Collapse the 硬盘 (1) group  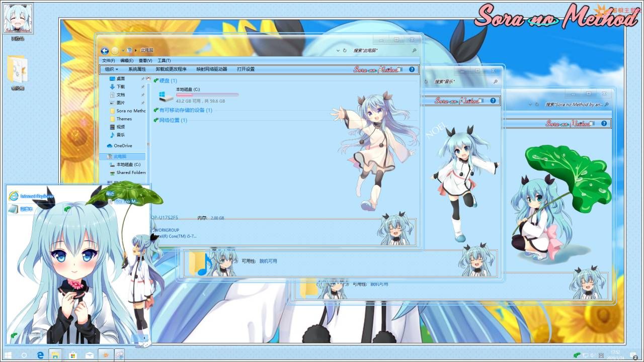tap(156, 80)
